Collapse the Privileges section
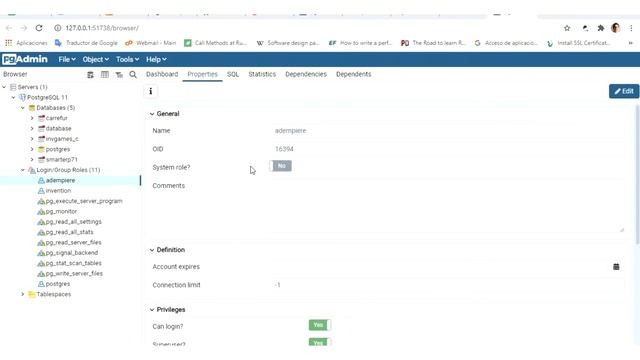The width and height of the screenshot is (640, 360). (x=152, y=310)
